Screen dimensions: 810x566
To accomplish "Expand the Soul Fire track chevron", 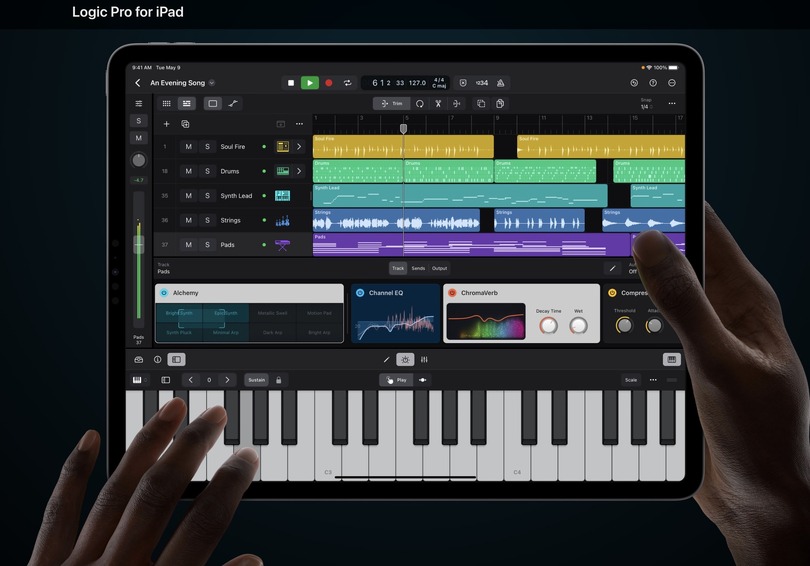I will point(299,147).
